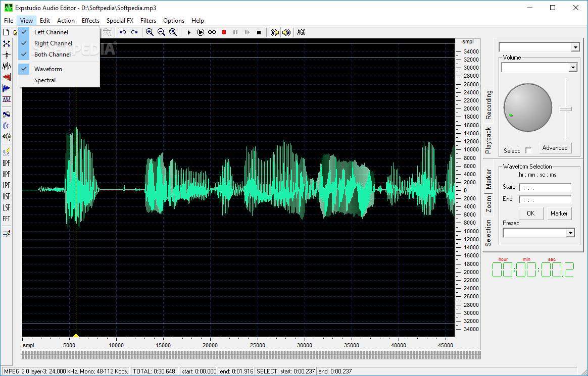Start recording with the red Record button
The height and width of the screenshot is (376, 588).
click(x=224, y=33)
